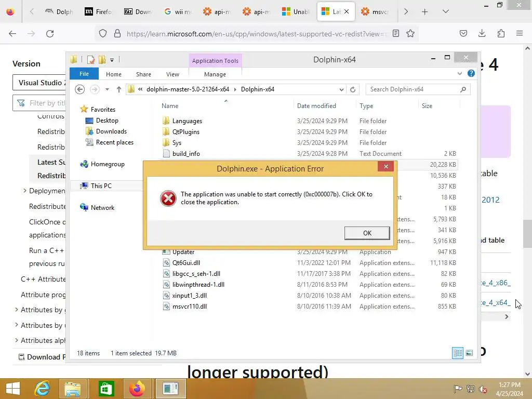Toggle Firefox reader view icon
Viewport: 532px width, 399px height.
pos(395,33)
